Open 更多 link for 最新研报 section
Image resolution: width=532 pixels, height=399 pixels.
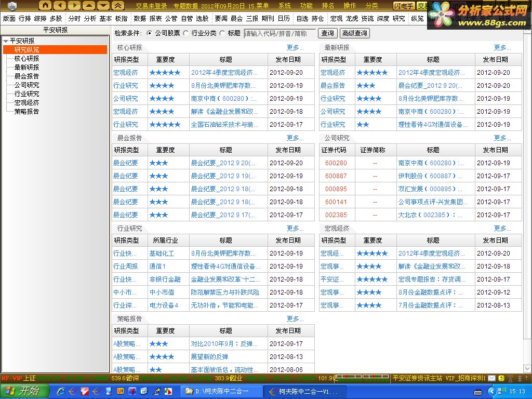click(x=502, y=47)
